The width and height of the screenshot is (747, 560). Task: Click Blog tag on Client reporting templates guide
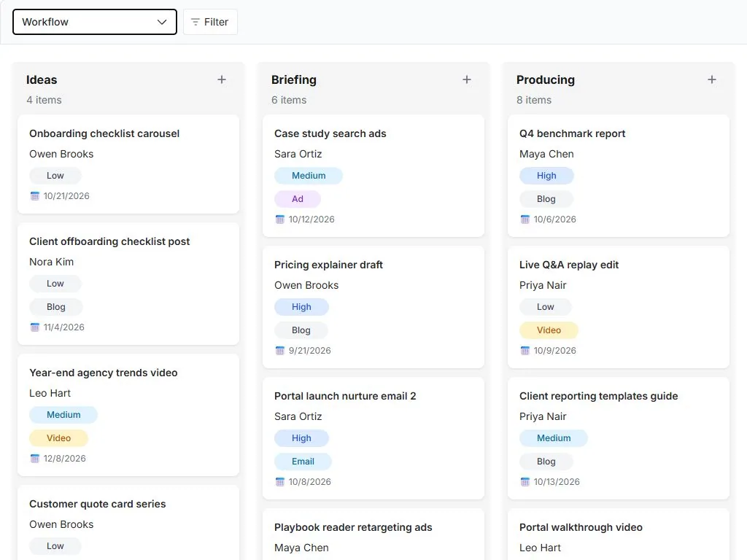[x=546, y=462]
